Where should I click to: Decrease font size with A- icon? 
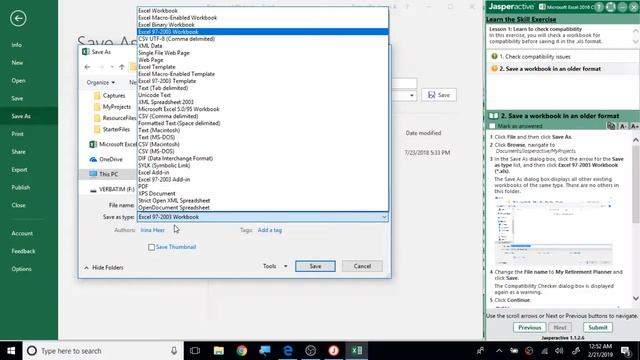click(623, 126)
